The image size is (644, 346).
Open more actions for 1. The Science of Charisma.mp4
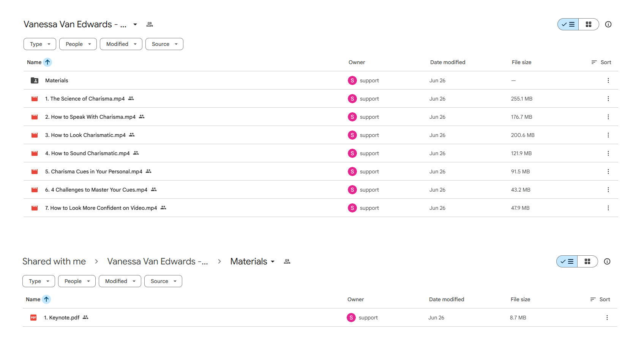(x=608, y=99)
